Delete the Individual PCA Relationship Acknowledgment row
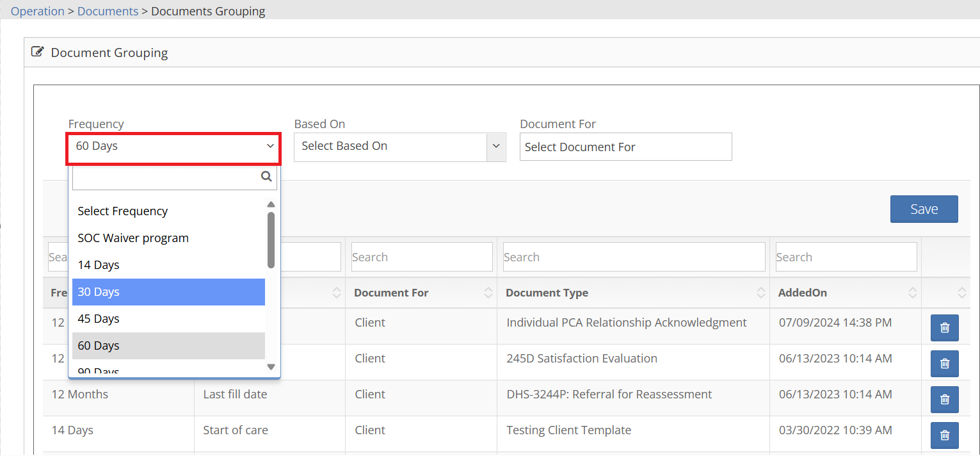 [x=944, y=328]
